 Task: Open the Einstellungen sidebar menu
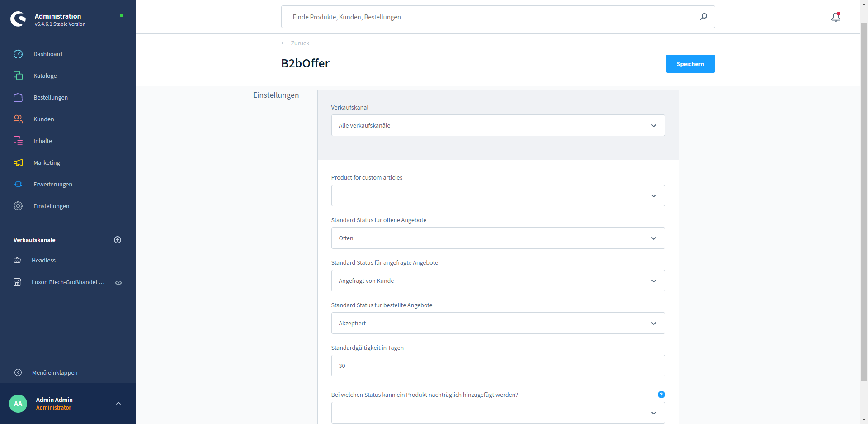51,206
